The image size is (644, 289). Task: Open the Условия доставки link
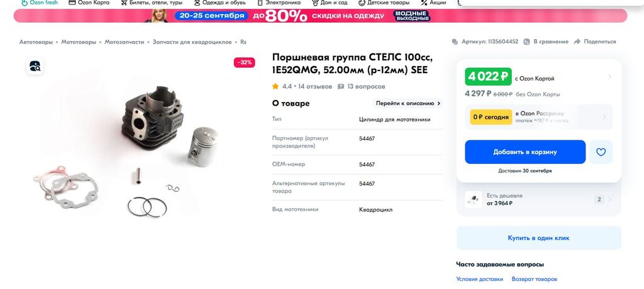click(x=479, y=279)
